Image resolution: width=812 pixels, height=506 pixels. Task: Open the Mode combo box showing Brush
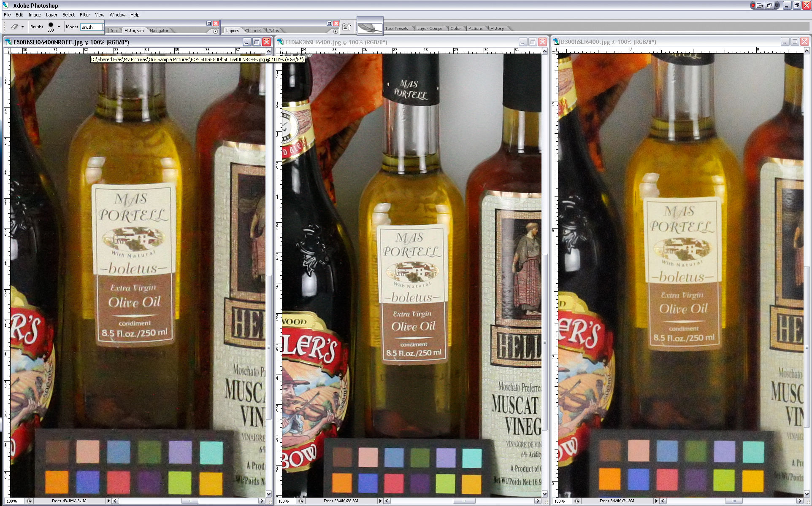coord(92,27)
